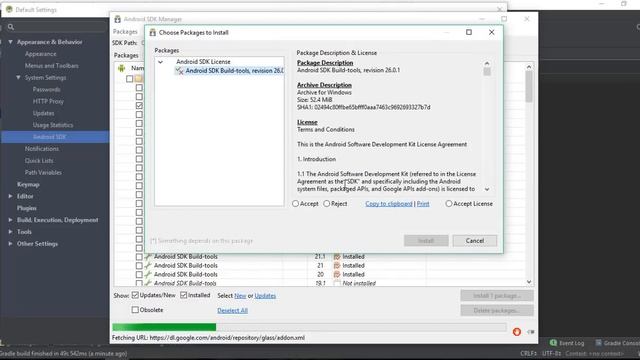Select Appearance in the settings tree
Screen dimensions: 640x360
tap(40, 54)
